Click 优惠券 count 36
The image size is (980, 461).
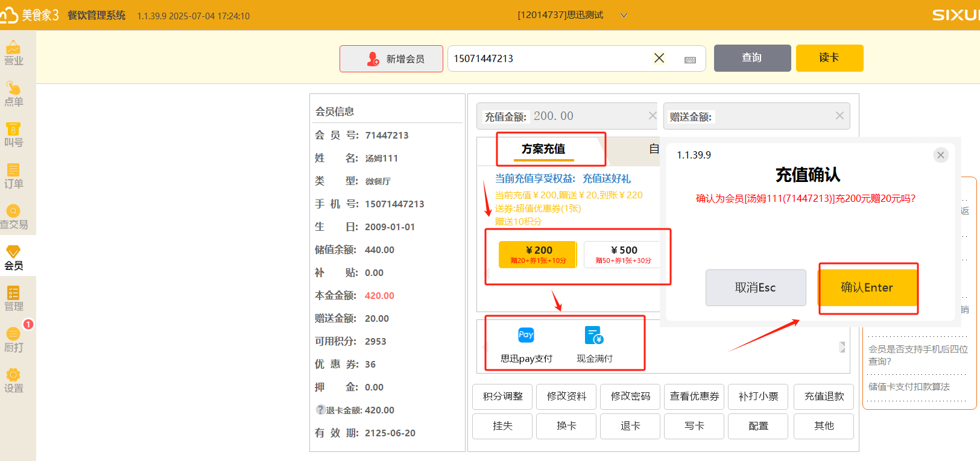click(x=370, y=364)
